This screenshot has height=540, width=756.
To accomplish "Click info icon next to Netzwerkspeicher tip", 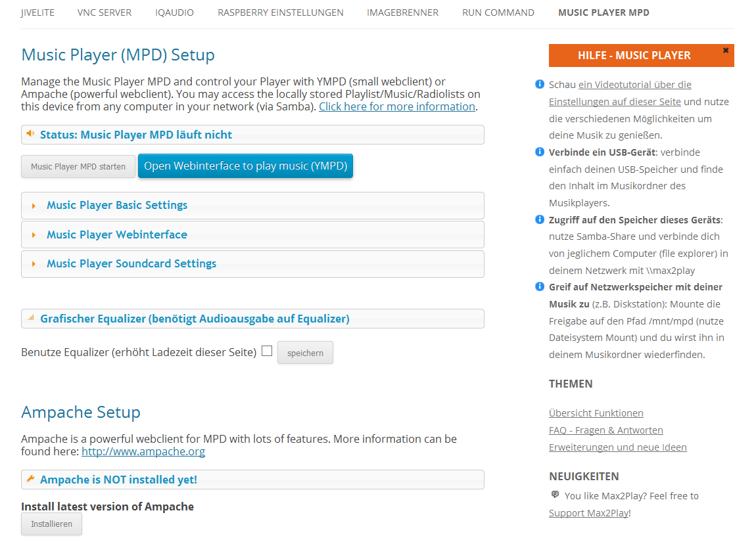I will point(540,286).
